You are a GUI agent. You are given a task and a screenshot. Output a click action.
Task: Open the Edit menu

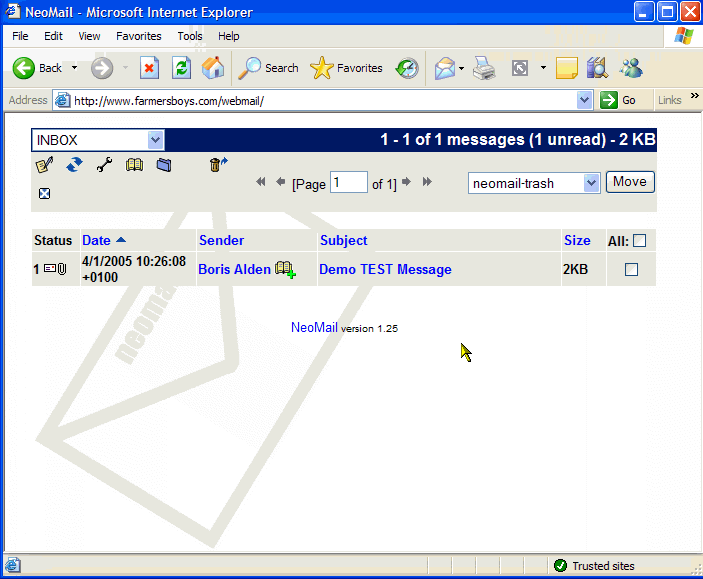point(53,36)
